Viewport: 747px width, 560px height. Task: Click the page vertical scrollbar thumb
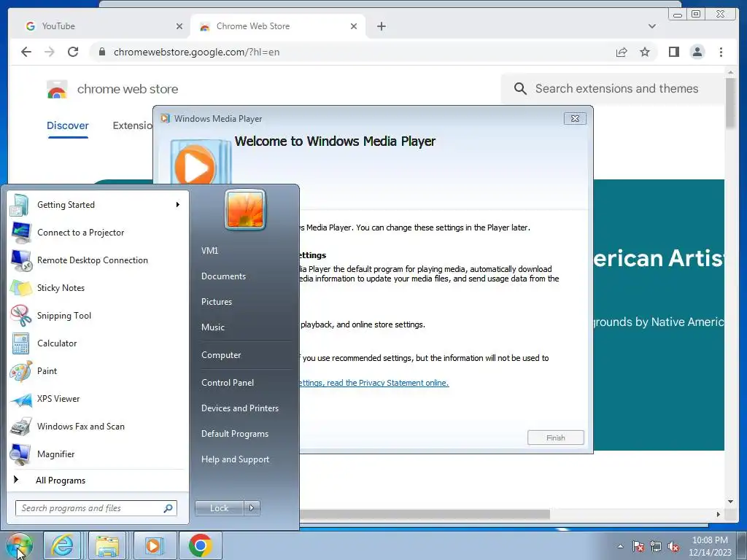[730, 102]
